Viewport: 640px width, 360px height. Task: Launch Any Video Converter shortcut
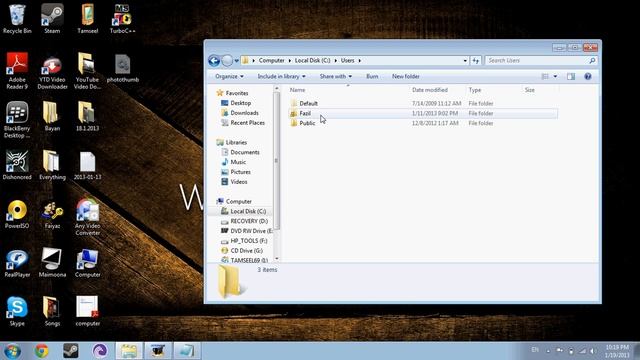coord(87,217)
